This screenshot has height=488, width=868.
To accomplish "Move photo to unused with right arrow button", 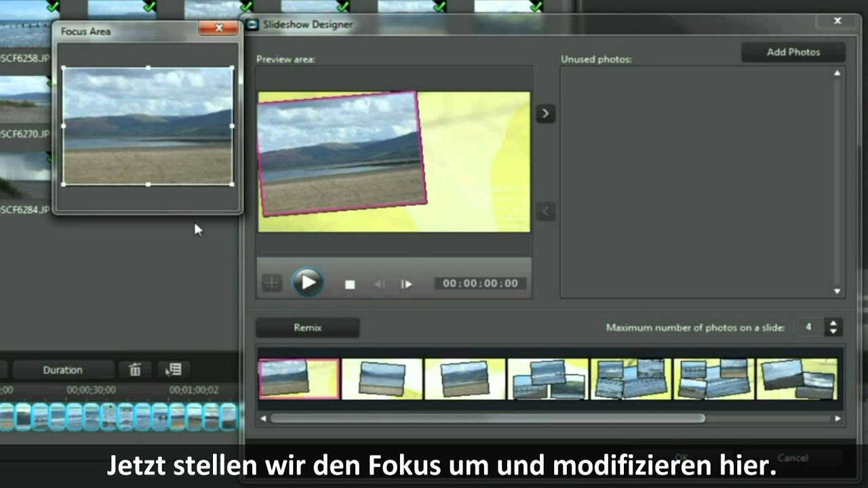I will (545, 113).
